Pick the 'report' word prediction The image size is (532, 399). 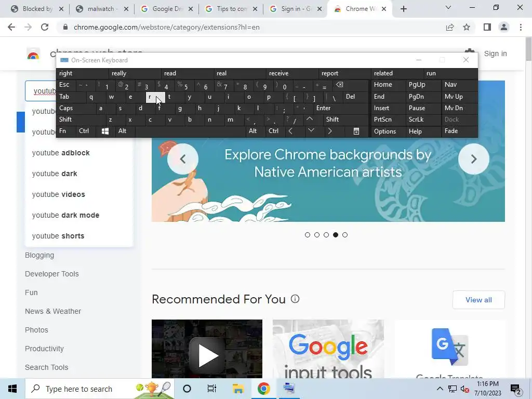(345, 73)
